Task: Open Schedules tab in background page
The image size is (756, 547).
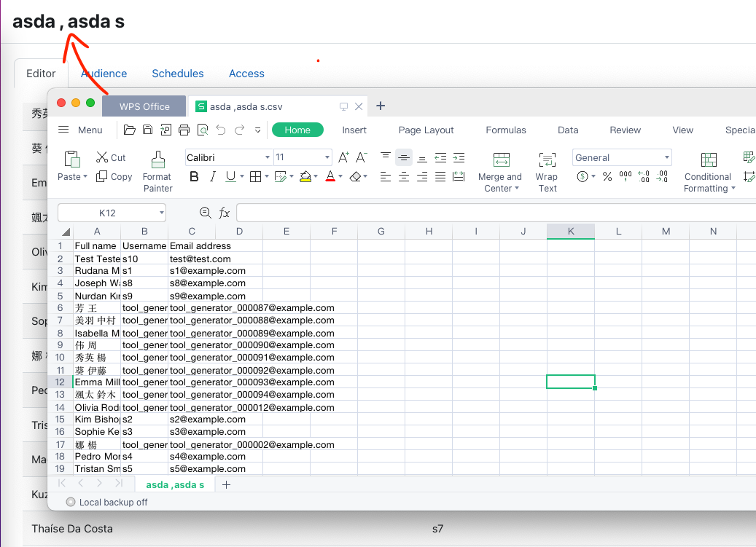Action: click(x=178, y=73)
